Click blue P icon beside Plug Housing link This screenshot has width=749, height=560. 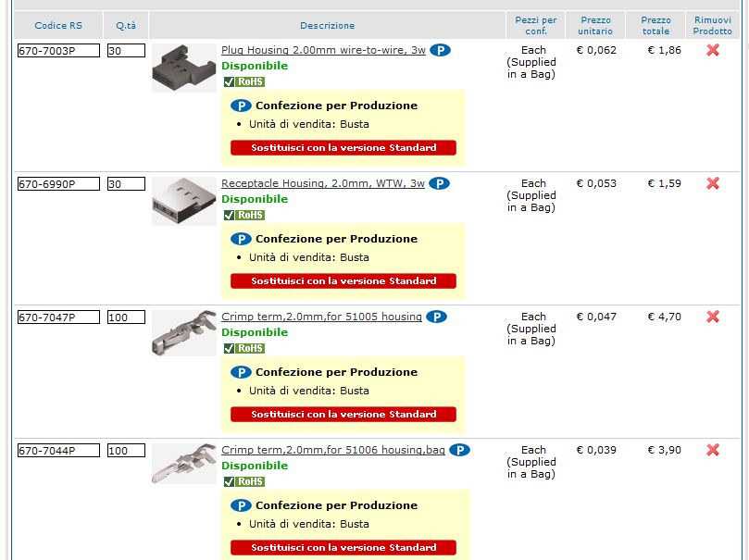pos(440,50)
